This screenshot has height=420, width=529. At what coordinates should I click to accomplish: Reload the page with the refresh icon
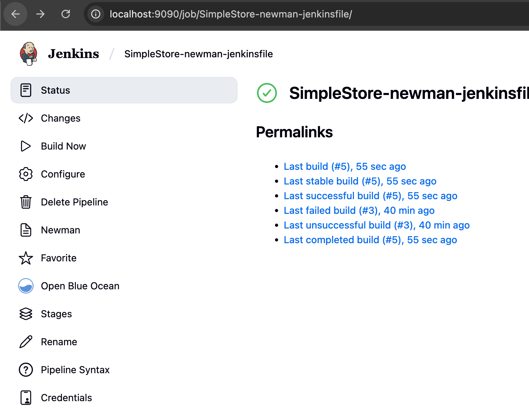click(x=66, y=14)
